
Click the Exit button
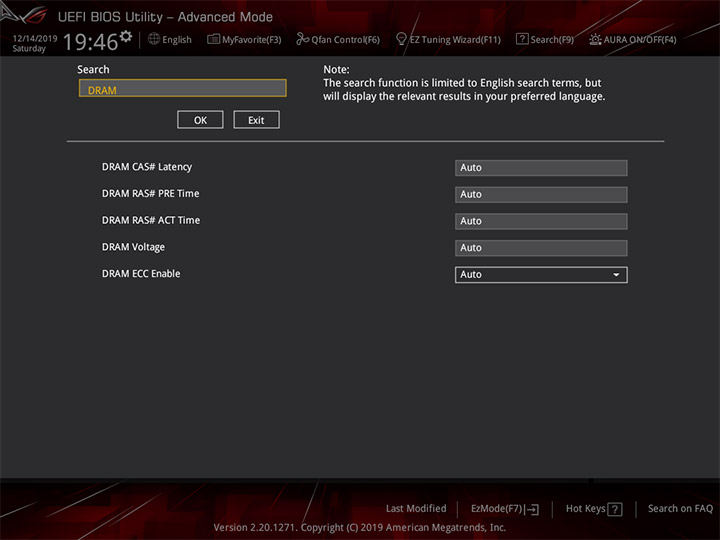tap(256, 120)
